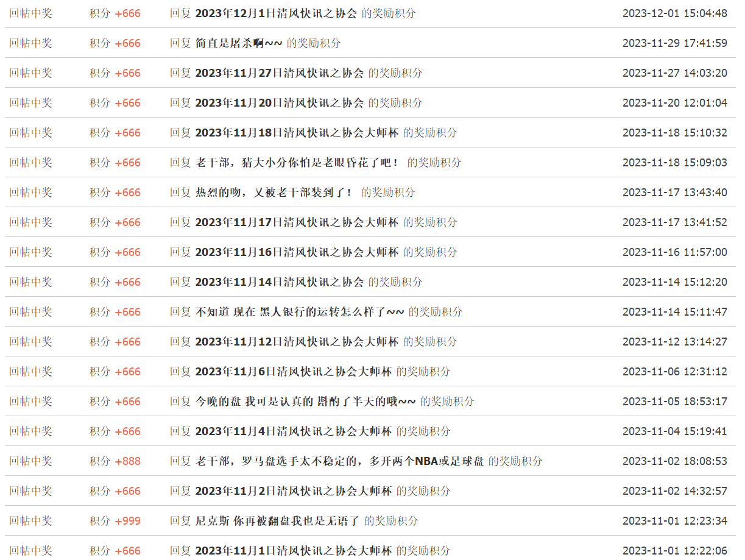Viewport: 745px width, 560px height.
Task: Click the 热烈的吻，又被老干部装到了 thread title
Action: (275, 193)
